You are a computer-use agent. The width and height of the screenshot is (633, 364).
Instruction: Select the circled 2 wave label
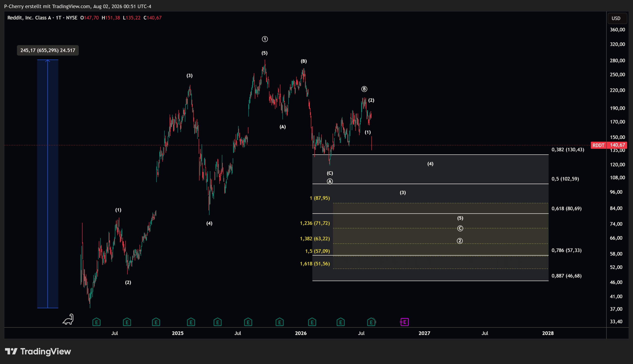click(460, 241)
